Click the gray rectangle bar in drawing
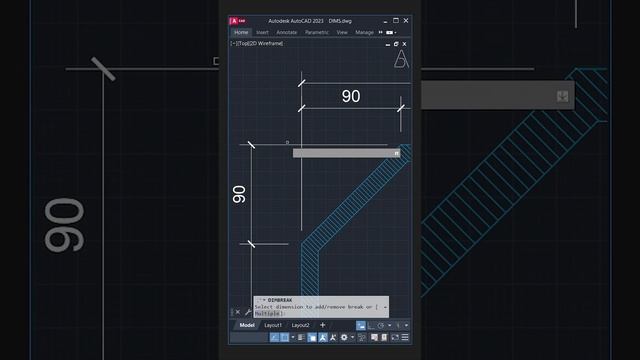The width and height of the screenshot is (640, 360). [346, 153]
